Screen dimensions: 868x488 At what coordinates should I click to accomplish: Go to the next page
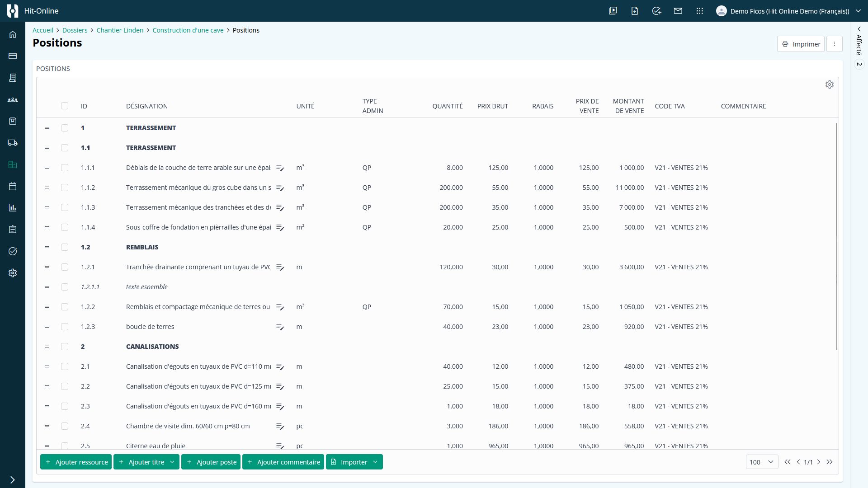[819, 462]
